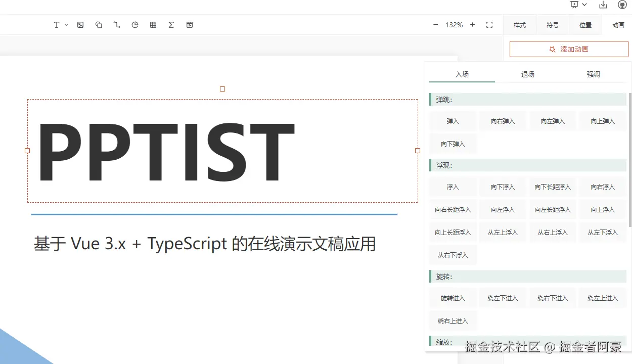Choose the 向右长距浮入 animation

click(453, 210)
